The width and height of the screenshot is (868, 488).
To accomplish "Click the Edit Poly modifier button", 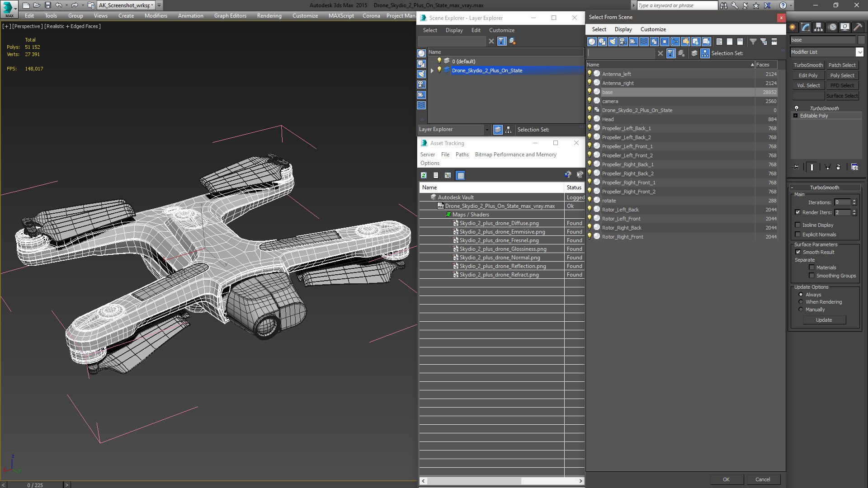I will (808, 75).
